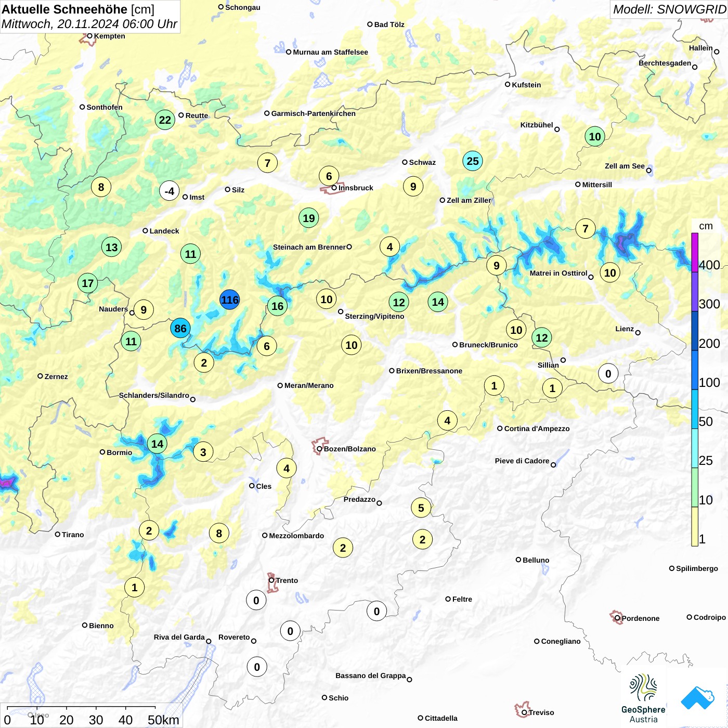Viewport: 728px width, 728px height.
Task: Select the station marker 4 near Cles
Action: coord(287,468)
